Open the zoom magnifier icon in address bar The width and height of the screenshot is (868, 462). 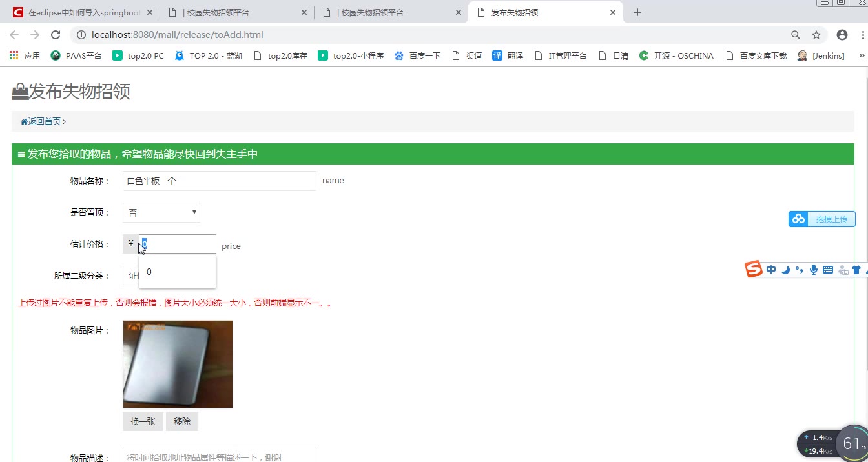(x=796, y=35)
